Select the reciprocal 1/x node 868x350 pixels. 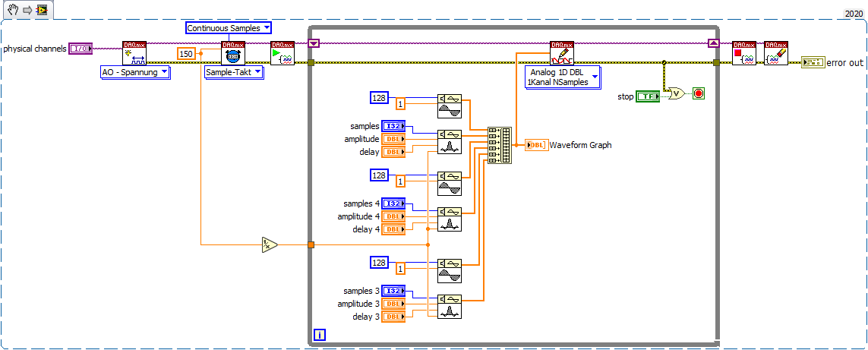pyautogui.click(x=270, y=244)
